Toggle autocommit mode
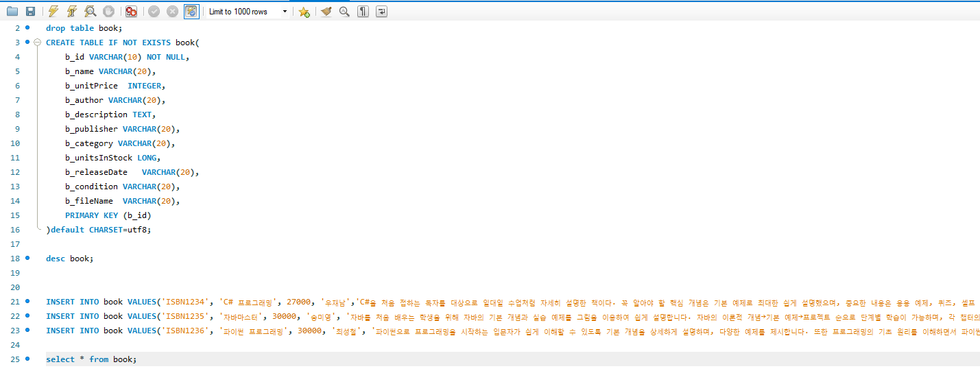Image resolution: width=980 pixels, height=371 pixels. 191,12
